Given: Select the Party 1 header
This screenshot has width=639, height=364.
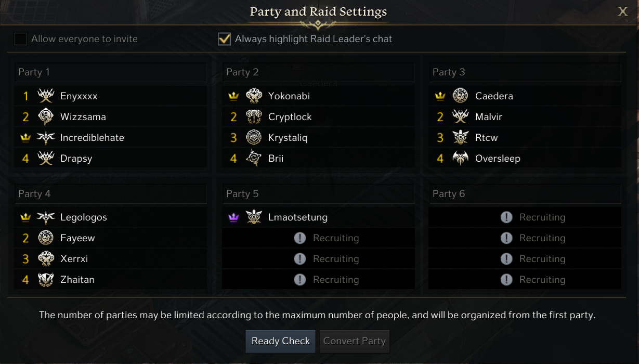Looking at the screenshot, I should (110, 72).
